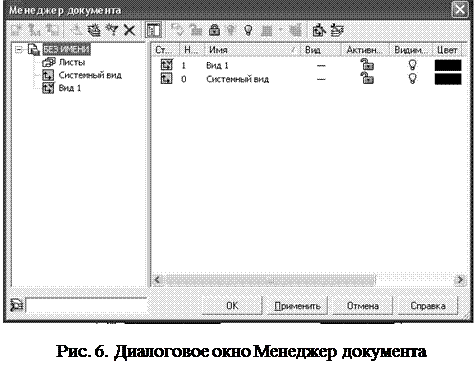The width and height of the screenshot is (474, 374).
Task: Toggle the framed tree-panel display toolbar icon
Action: pos(154,30)
